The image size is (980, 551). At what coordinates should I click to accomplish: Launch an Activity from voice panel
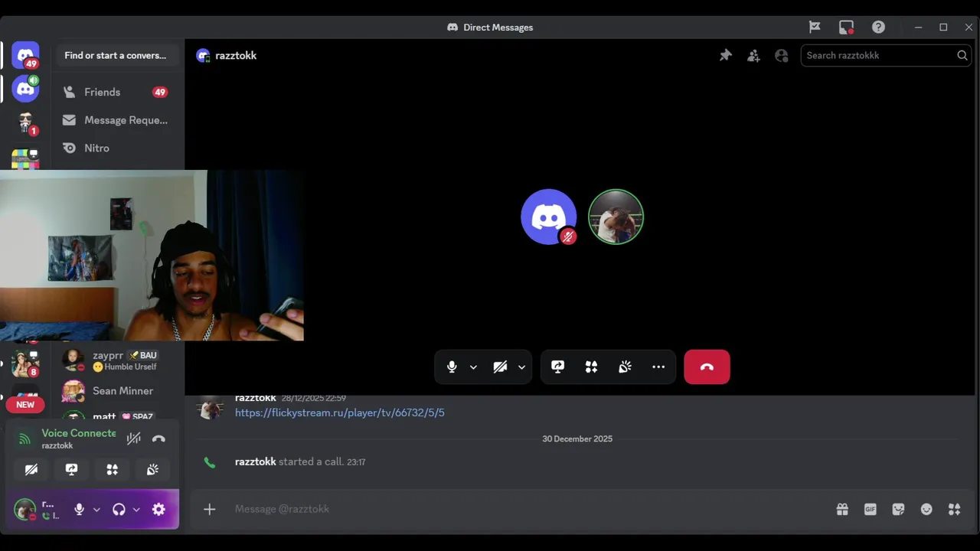(x=112, y=469)
